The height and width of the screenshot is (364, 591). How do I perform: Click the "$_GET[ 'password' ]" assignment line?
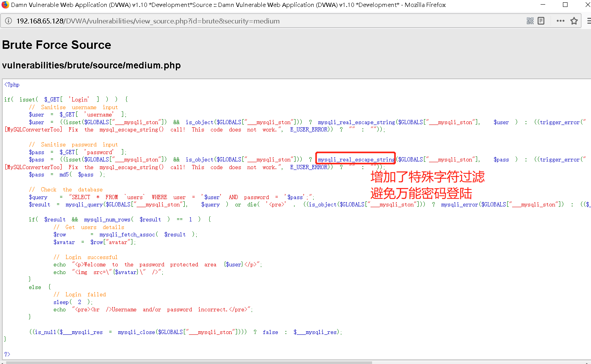coord(78,152)
